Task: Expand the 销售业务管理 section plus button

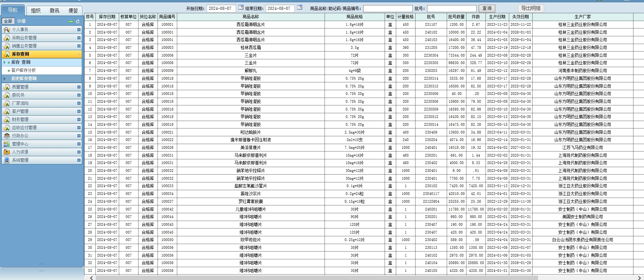Action: tap(79, 46)
